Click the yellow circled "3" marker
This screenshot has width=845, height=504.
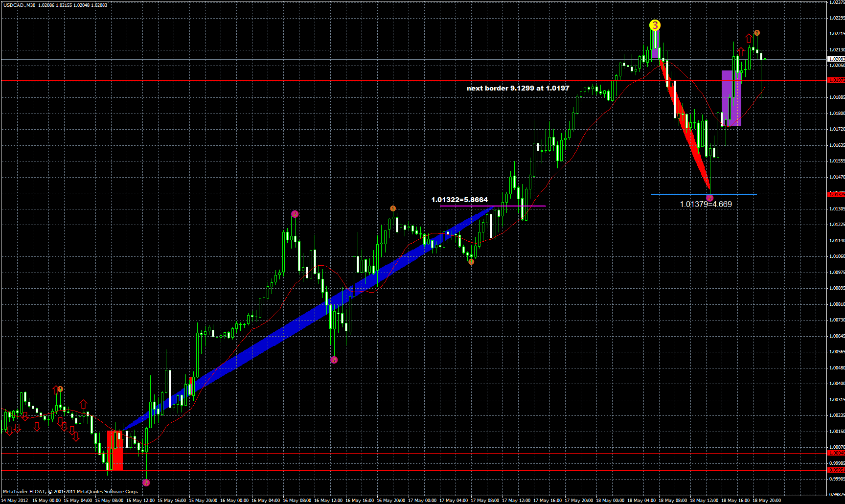656,25
